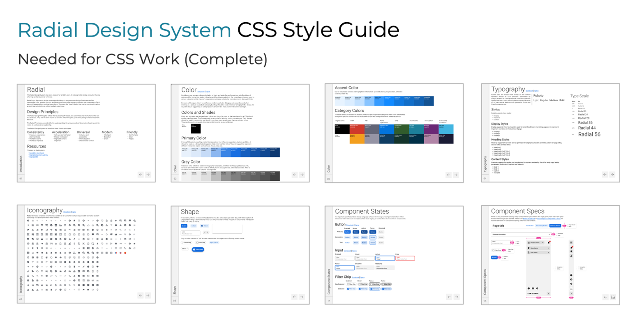Click Primary Button in Component Specs page header
Image resolution: width=644 pixels, height=320 pixels.
coord(555,226)
